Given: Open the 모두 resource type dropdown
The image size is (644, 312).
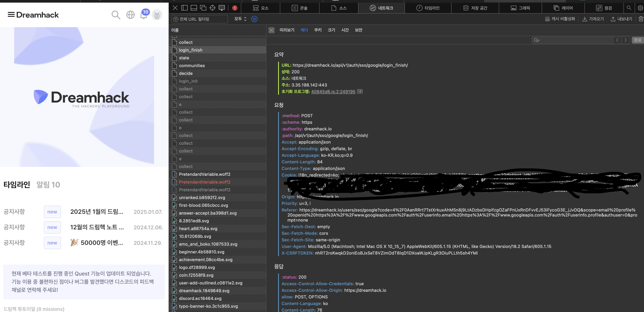Looking at the screenshot, I should click(x=240, y=19).
